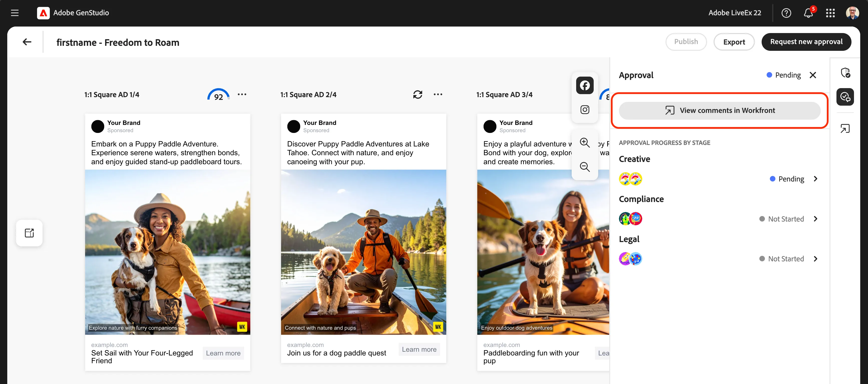Open the edit panel on left edge
The height and width of the screenshot is (384, 868).
coord(29,233)
